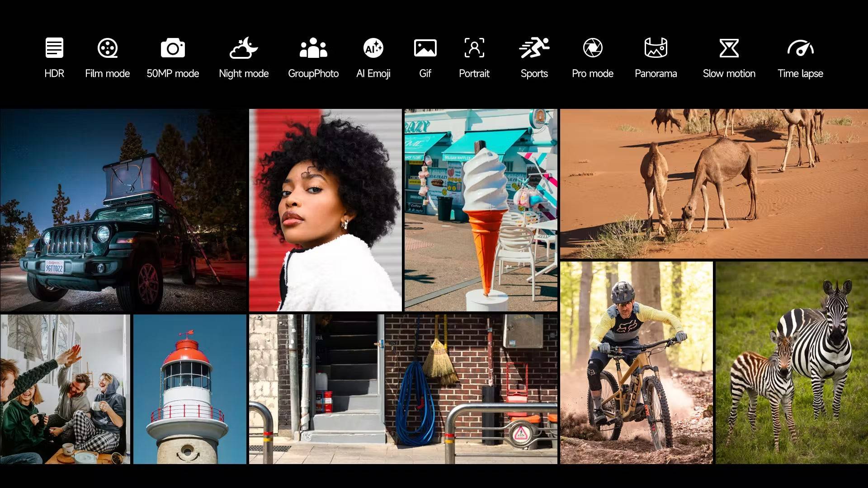The width and height of the screenshot is (868, 488).
Task: Open the zebras on grass photo
Action: [791, 363]
